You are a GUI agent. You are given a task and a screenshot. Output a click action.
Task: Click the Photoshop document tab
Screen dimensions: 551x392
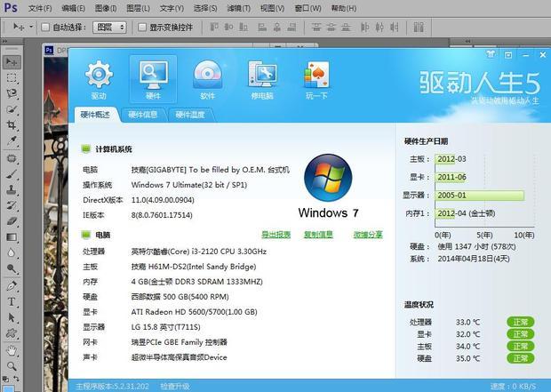[56, 51]
